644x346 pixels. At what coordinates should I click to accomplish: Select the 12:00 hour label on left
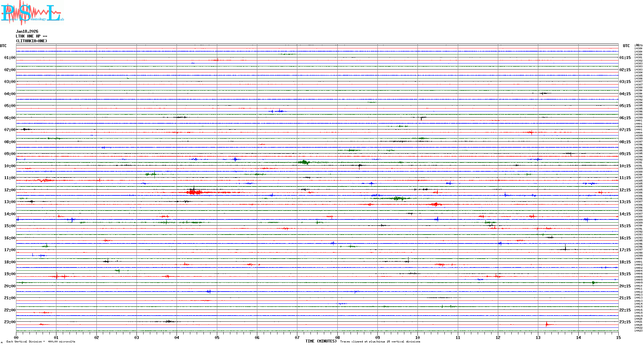pos(10,190)
